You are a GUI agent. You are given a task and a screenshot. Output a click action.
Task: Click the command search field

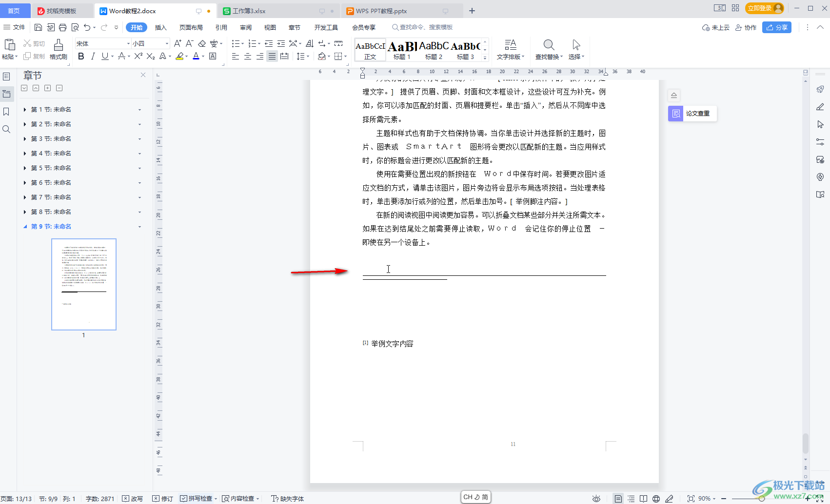[423, 27]
